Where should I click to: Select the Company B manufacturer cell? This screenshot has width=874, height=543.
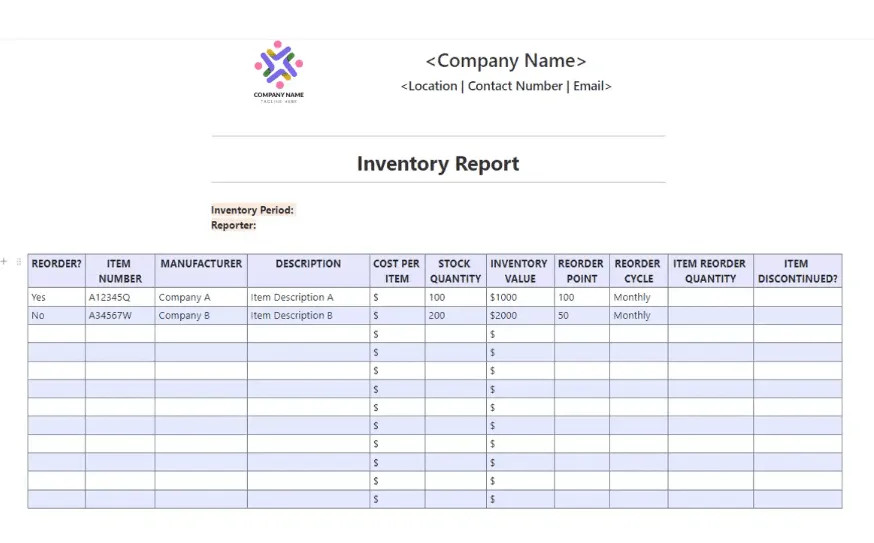tap(201, 316)
